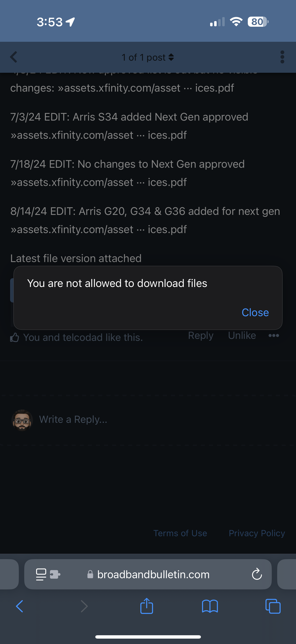Tap the back chevron in the post header
This screenshot has width=296, height=644.
pos(14,57)
